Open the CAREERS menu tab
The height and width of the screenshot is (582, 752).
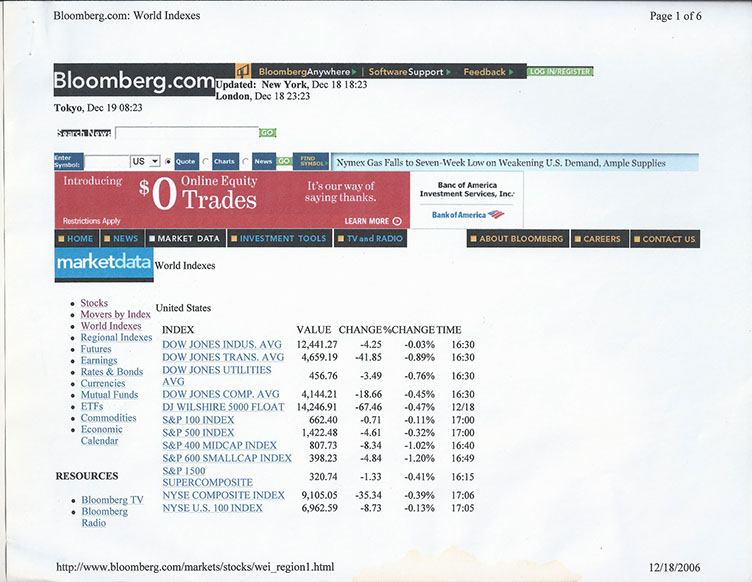(599, 239)
